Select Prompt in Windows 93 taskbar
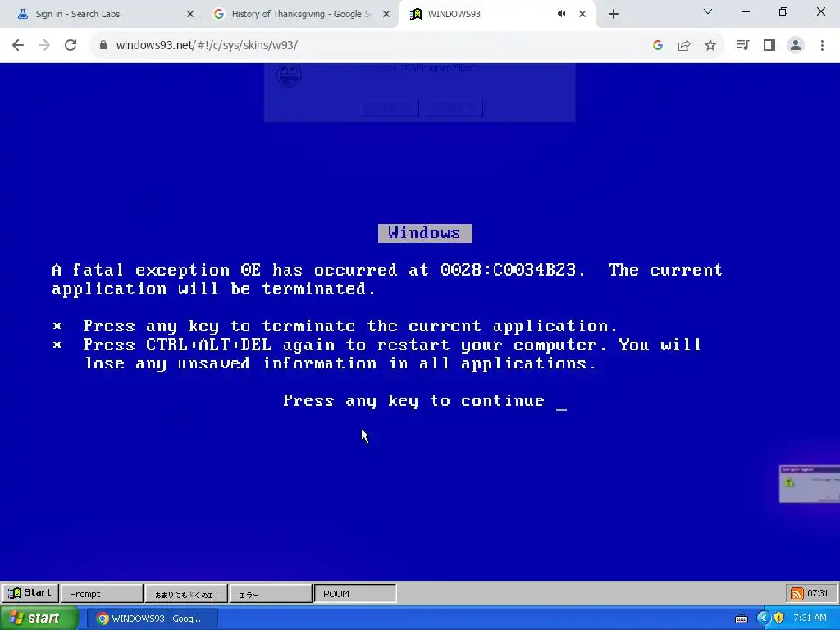This screenshot has width=840, height=630. (102, 594)
